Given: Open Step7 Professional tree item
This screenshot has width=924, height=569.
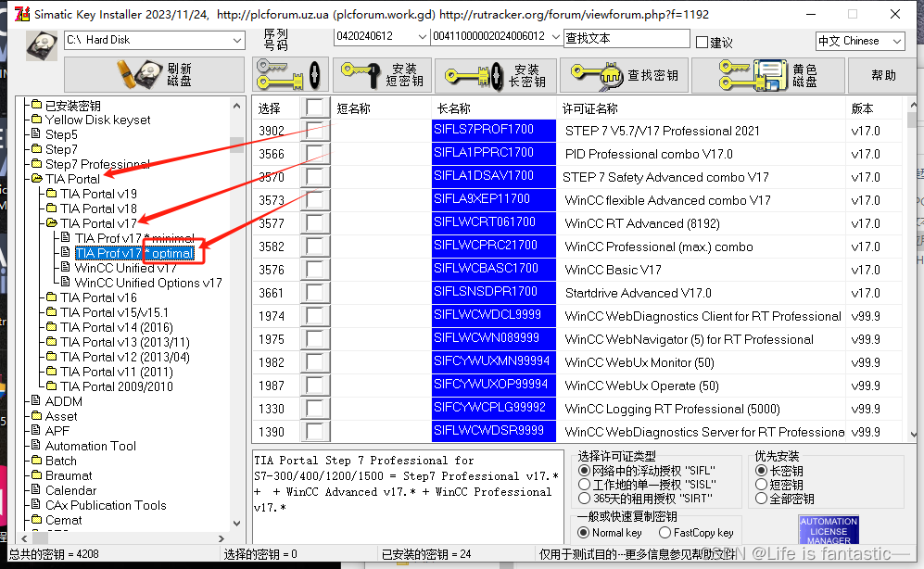Looking at the screenshot, I should [97, 164].
